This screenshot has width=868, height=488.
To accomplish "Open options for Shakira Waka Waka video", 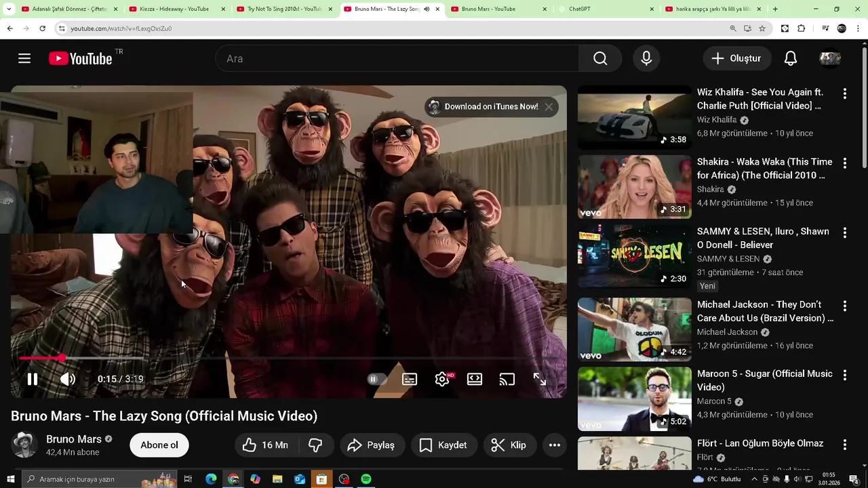I will click(845, 163).
